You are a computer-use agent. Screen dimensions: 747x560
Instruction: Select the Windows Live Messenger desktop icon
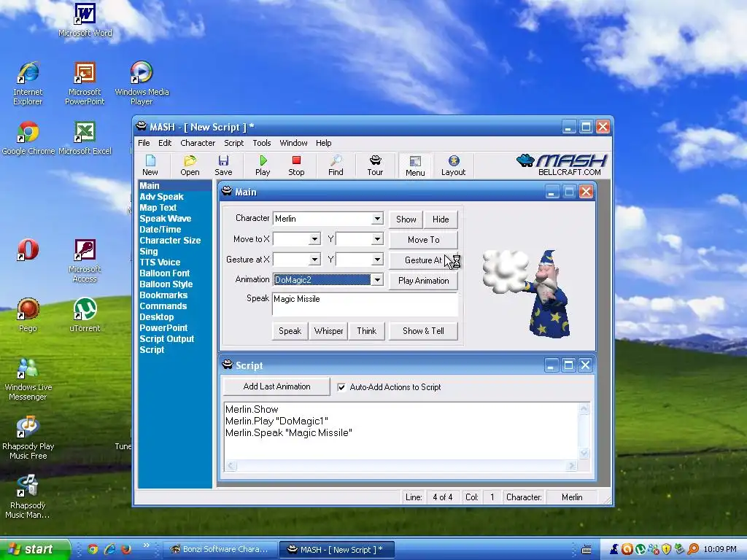(x=28, y=379)
